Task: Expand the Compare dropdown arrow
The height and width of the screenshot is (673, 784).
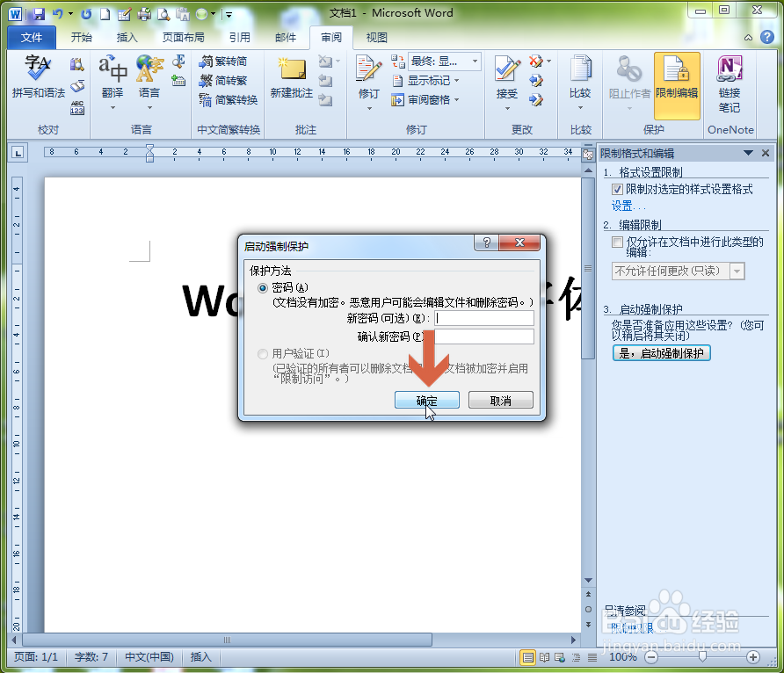Action: click(x=580, y=107)
